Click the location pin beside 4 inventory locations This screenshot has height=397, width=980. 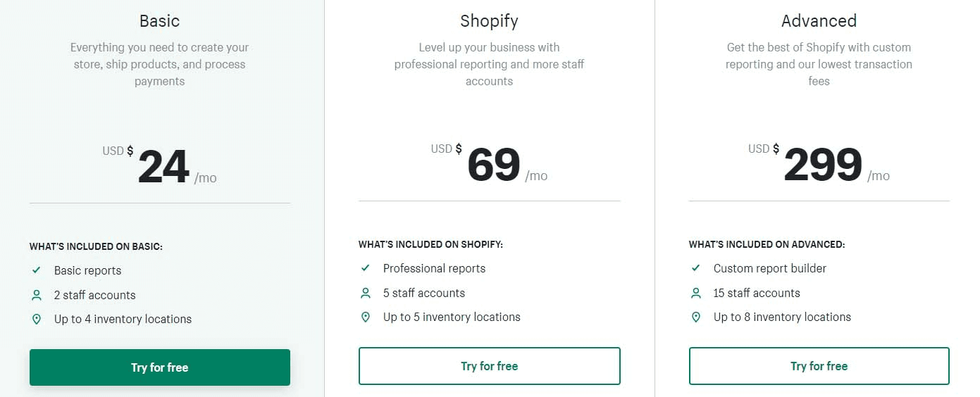(37, 319)
